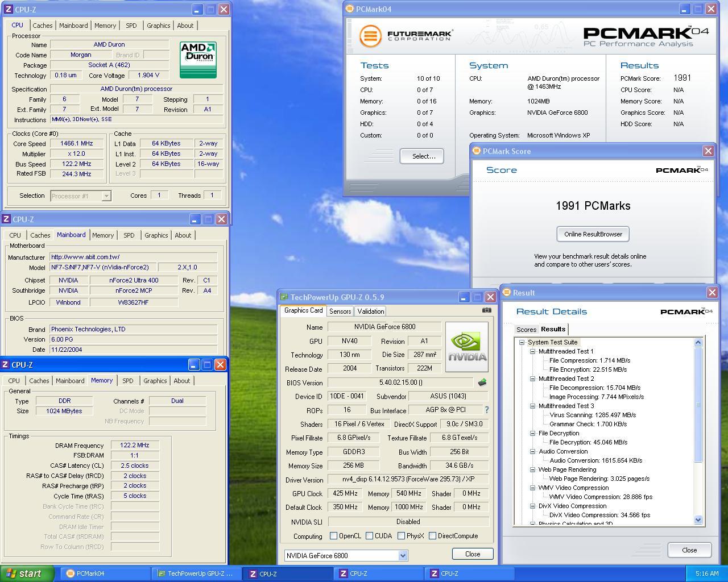This screenshot has width=728, height=582.
Task: Switch to Scores tab in Result Details
Action: [x=526, y=330]
